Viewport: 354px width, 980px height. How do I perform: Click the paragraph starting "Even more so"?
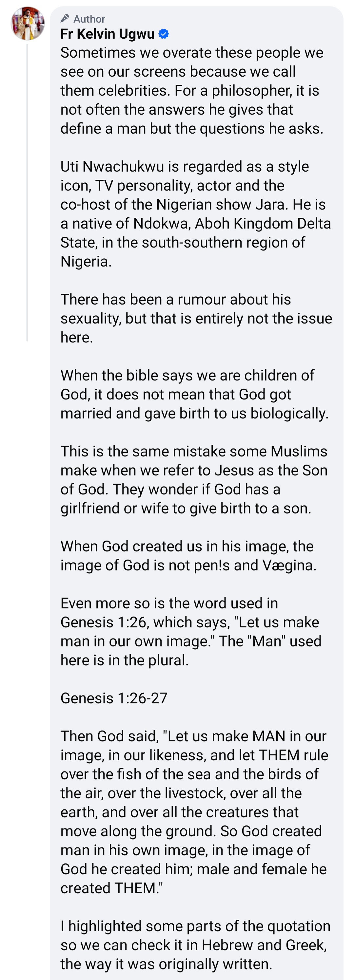tap(191, 632)
